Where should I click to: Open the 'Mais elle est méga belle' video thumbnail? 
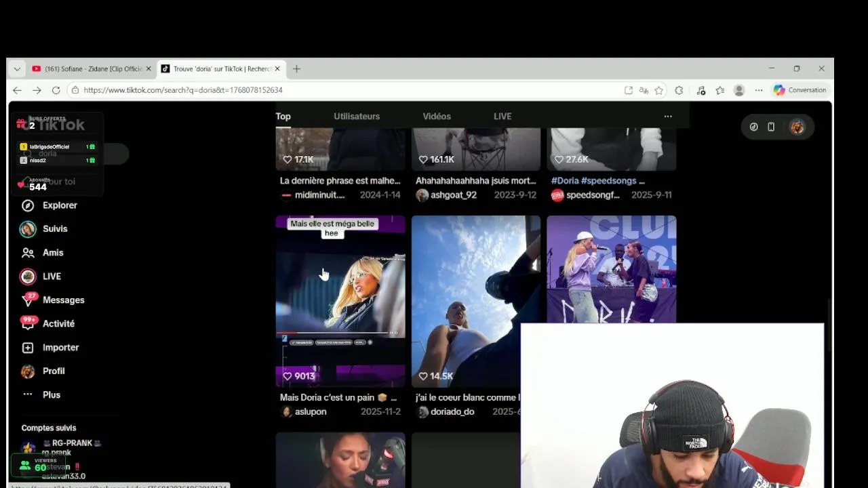pos(340,302)
